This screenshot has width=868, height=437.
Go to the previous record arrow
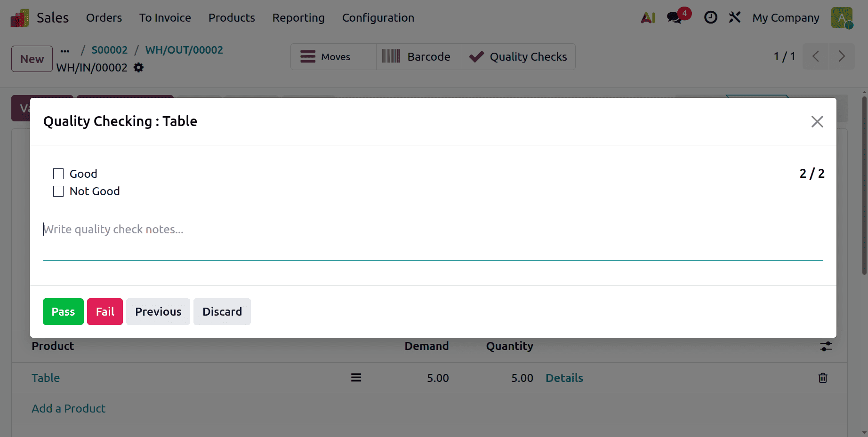[x=816, y=56]
